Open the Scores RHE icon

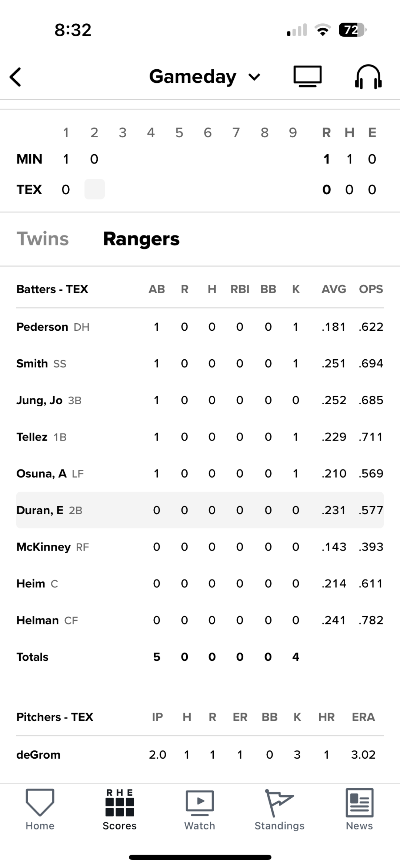coord(120,803)
